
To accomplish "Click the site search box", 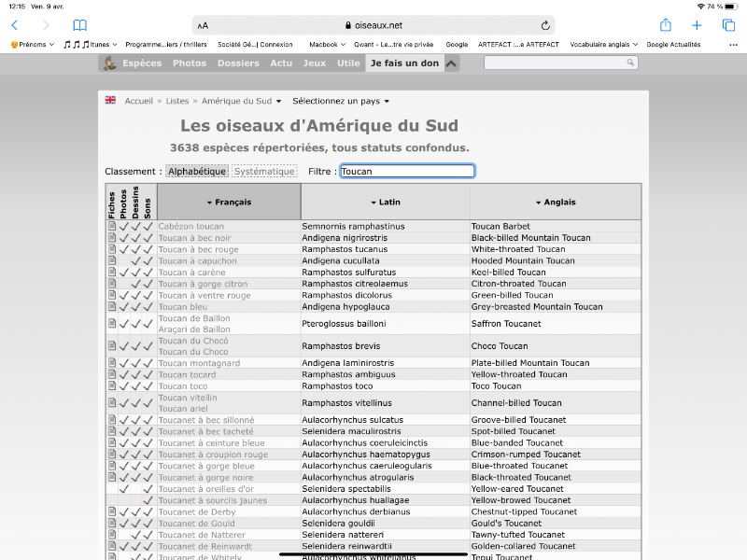I will click(561, 63).
